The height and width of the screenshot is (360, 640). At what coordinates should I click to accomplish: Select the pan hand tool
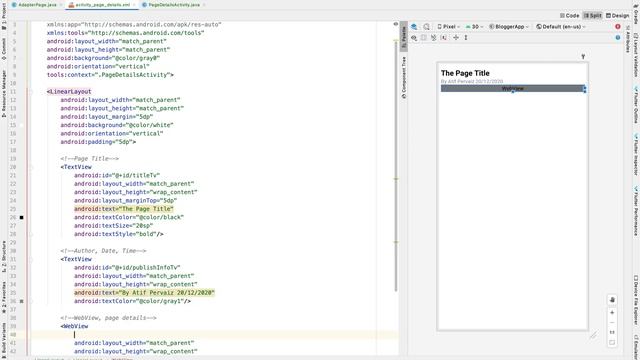612,300
